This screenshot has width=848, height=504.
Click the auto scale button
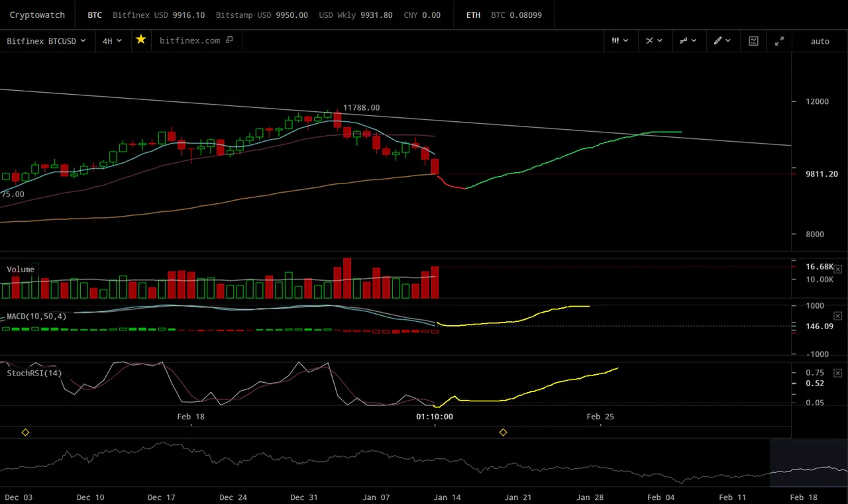(820, 41)
